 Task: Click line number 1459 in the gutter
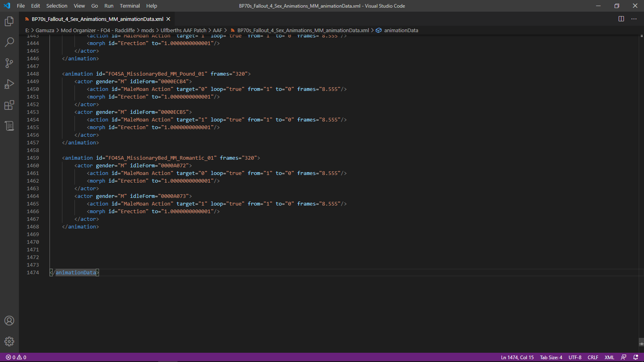pyautogui.click(x=33, y=158)
